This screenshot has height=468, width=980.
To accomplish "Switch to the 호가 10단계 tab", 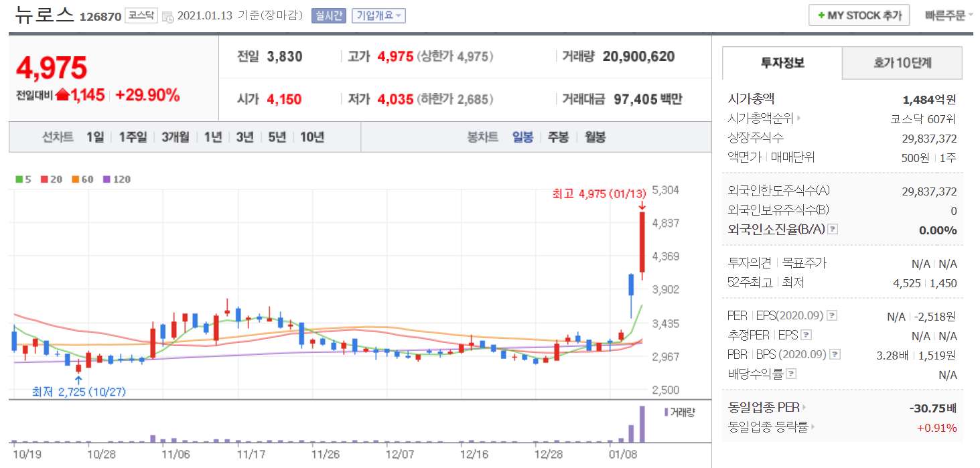I will coord(902,64).
